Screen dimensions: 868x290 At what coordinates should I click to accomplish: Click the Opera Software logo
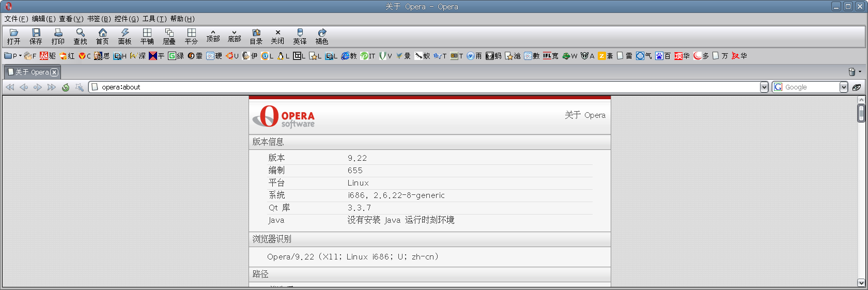pyautogui.click(x=284, y=117)
